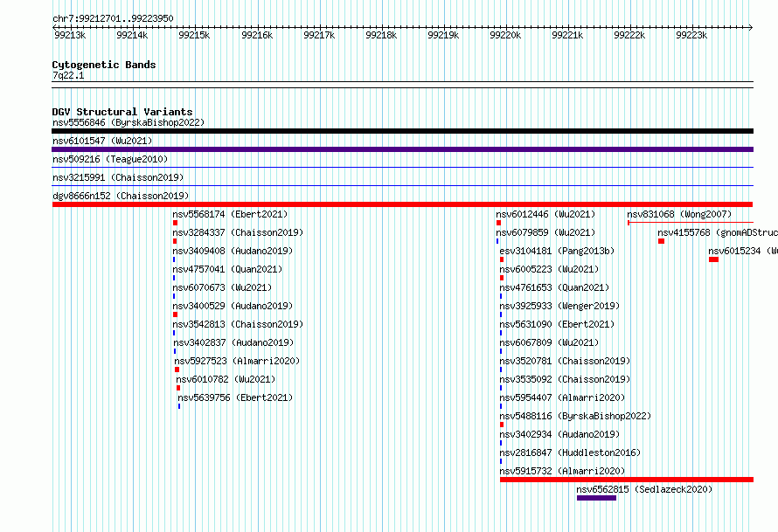
Task: Click nsv3535092 (Chaisson2019) variant
Action: 565,379
